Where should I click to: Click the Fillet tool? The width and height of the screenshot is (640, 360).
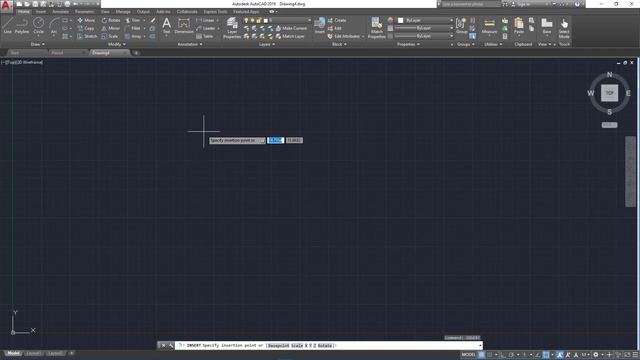click(x=133, y=28)
